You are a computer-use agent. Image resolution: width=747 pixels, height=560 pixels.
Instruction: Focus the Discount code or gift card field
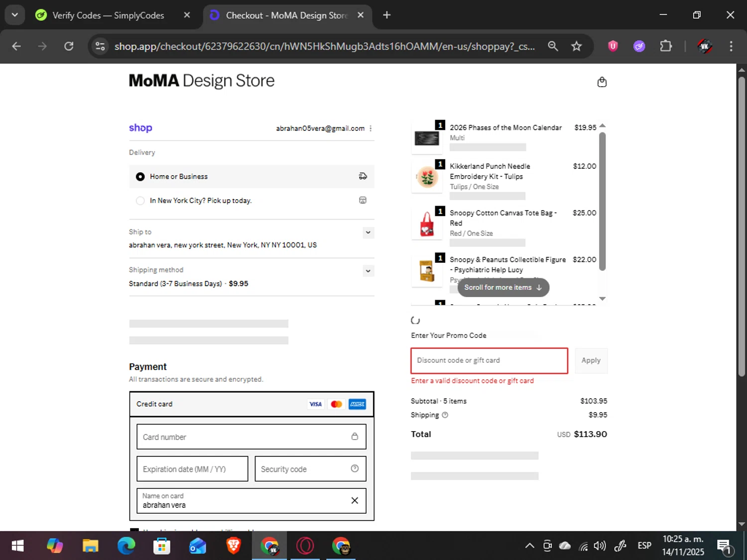[489, 360]
